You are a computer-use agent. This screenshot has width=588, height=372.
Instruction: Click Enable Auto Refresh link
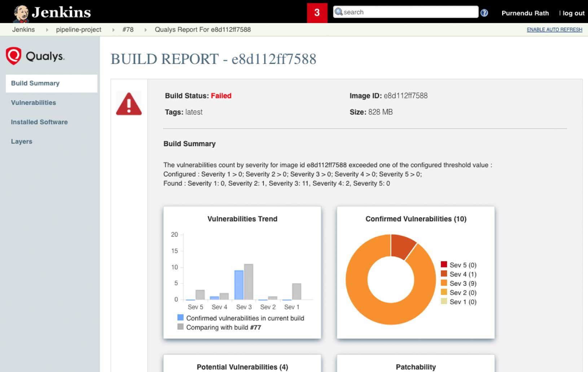[554, 30]
